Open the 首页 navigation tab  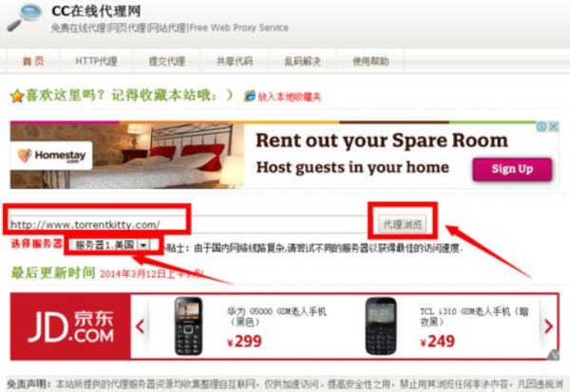[x=33, y=61]
